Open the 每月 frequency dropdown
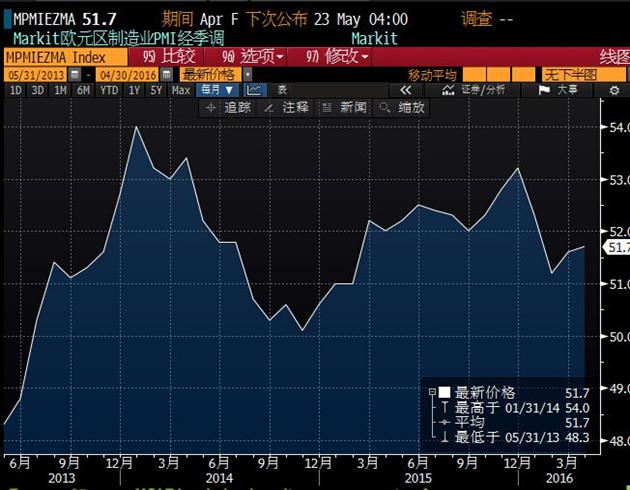This screenshot has width=630, height=490. pyautogui.click(x=218, y=90)
